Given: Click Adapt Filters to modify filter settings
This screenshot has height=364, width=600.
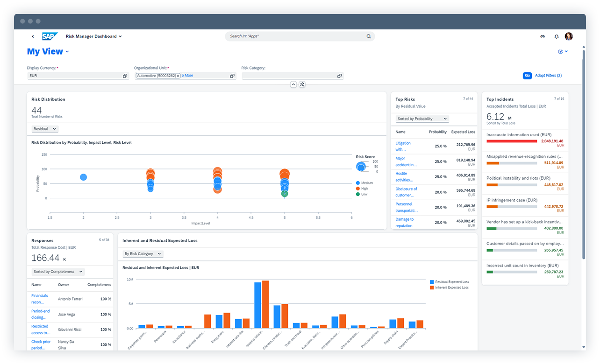Looking at the screenshot, I should point(548,75).
